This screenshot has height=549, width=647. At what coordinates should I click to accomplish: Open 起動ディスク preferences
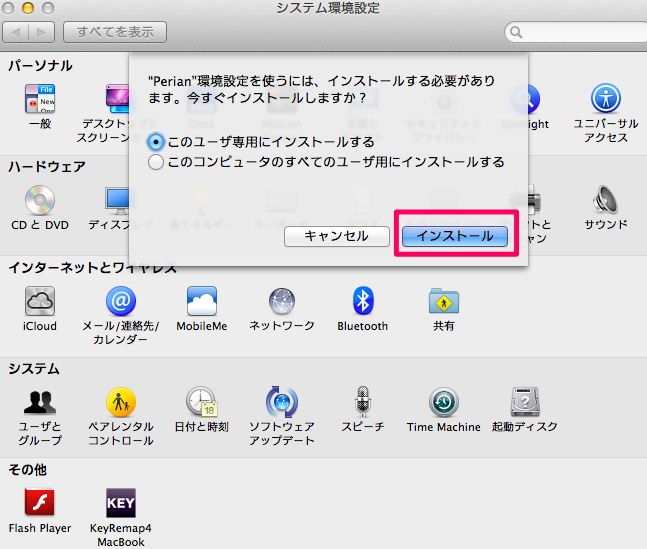524,402
